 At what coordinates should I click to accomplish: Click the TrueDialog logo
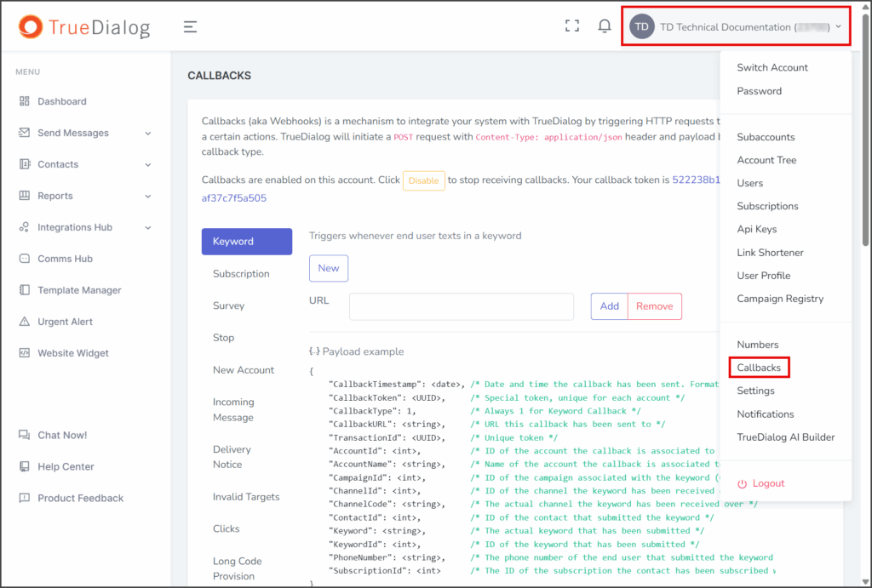(x=84, y=26)
